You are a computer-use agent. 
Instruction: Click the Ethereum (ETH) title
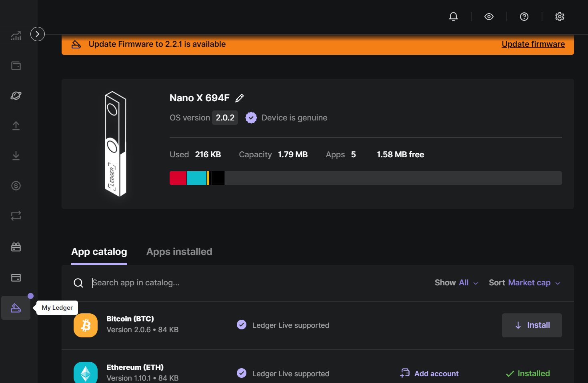click(135, 367)
